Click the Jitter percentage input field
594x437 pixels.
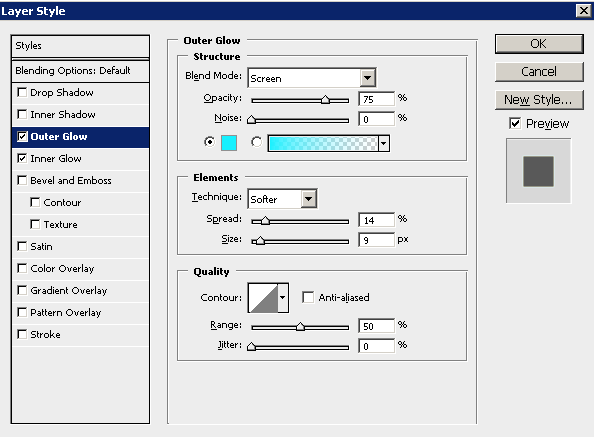[x=377, y=346]
